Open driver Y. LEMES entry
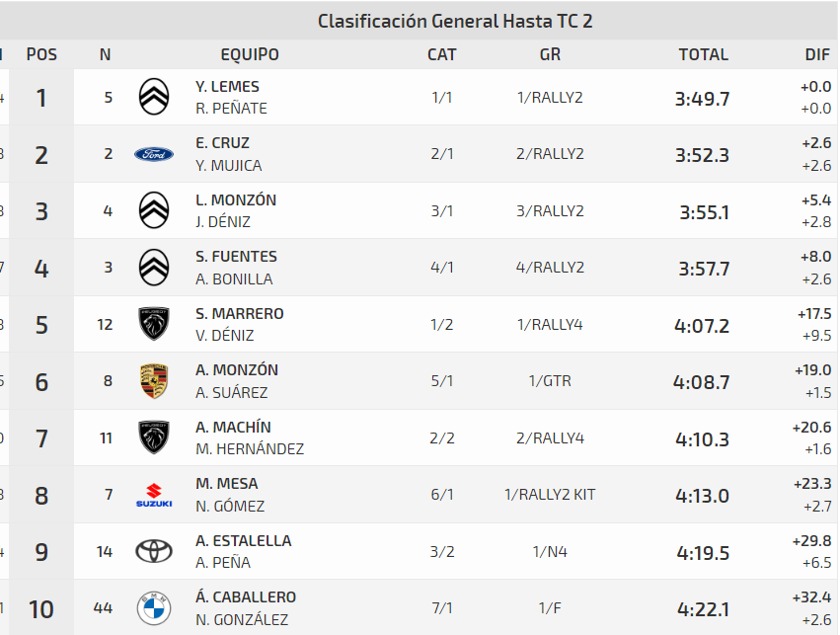The height and width of the screenshot is (635, 840). click(x=227, y=87)
